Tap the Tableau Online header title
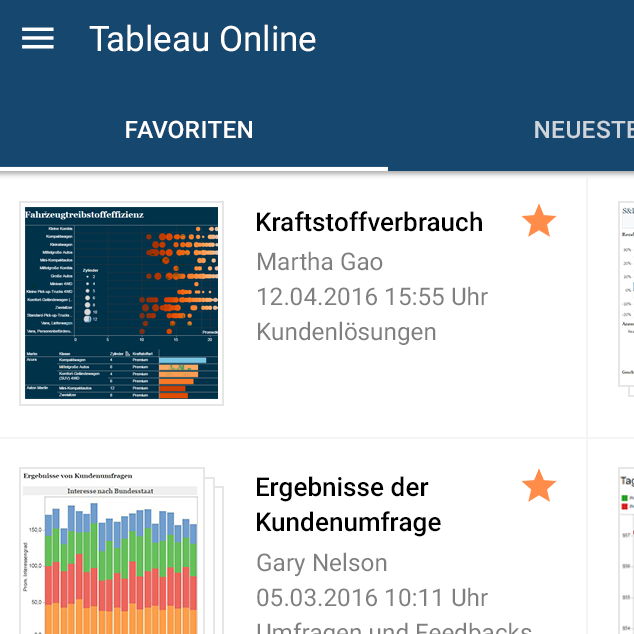 (202, 39)
